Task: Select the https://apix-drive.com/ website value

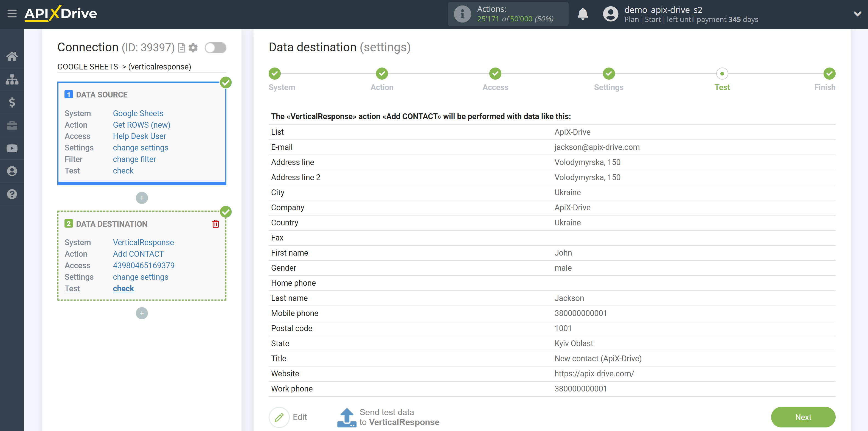Action: point(594,374)
